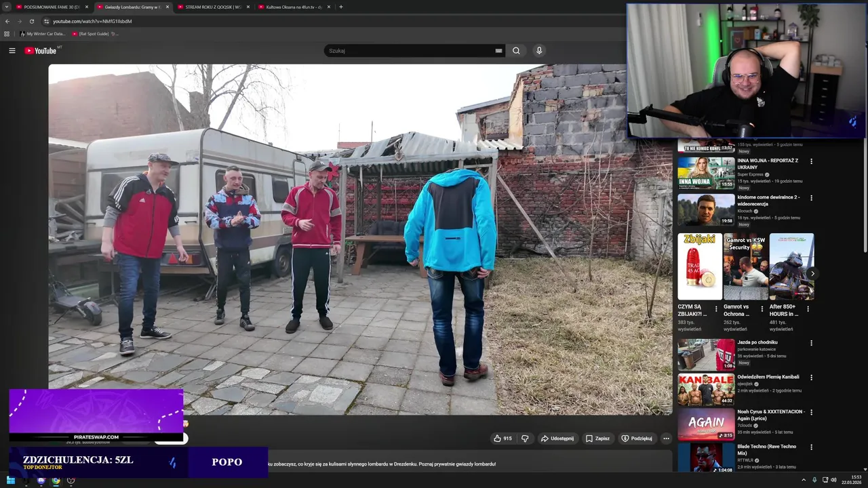Screen dimensions: 868x488
Task: Open the Rat Spot Guide bookmark
Action: [94, 33]
